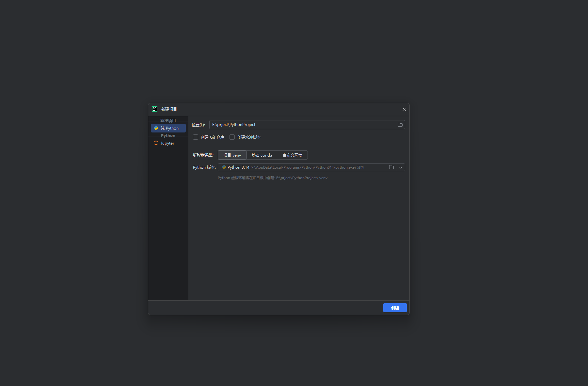Switch to the 基础 conda tab

[262, 155]
